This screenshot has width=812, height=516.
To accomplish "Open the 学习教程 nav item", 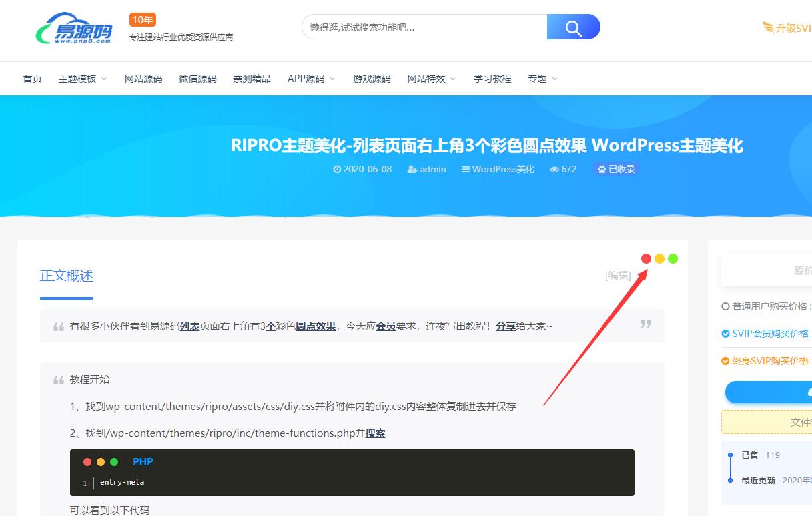I will pos(492,79).
